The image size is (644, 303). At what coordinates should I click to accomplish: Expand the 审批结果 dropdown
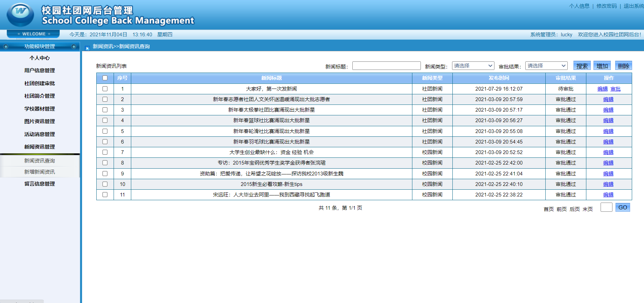[546, 66]
